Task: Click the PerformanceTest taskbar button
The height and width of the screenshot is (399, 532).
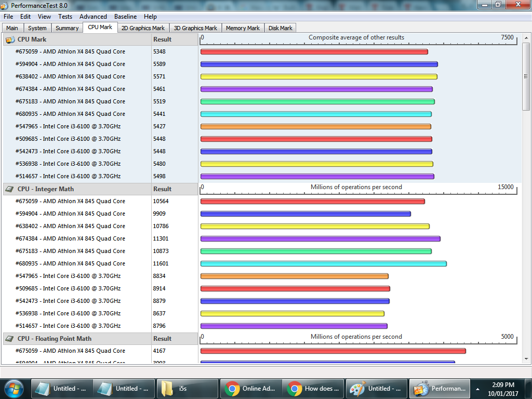Action: (440, 389)
